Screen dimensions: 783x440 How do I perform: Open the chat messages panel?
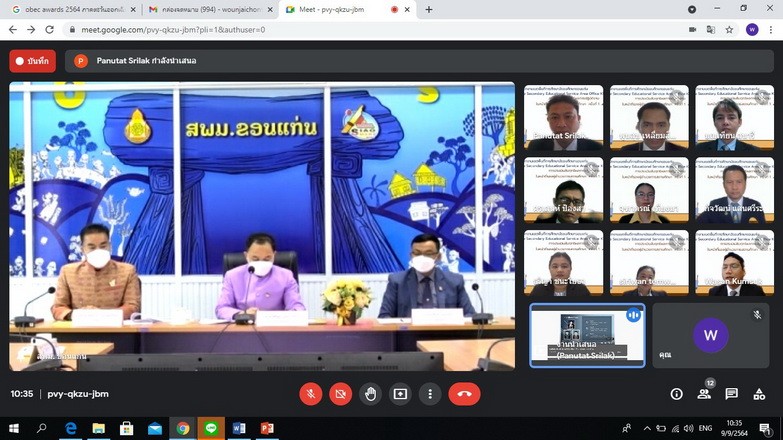click(732, 394)
